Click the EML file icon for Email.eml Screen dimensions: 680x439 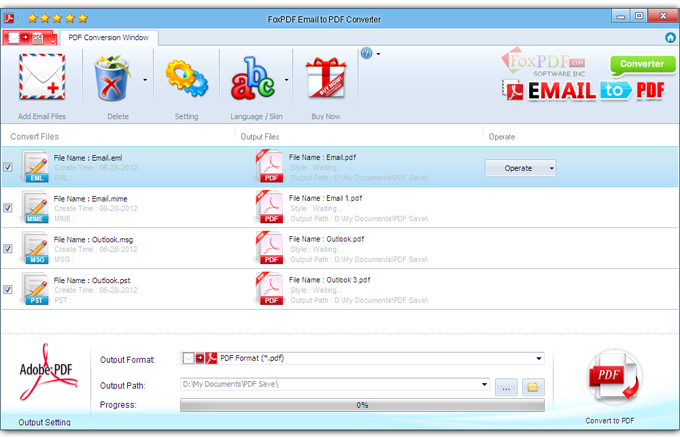point(36,167)
